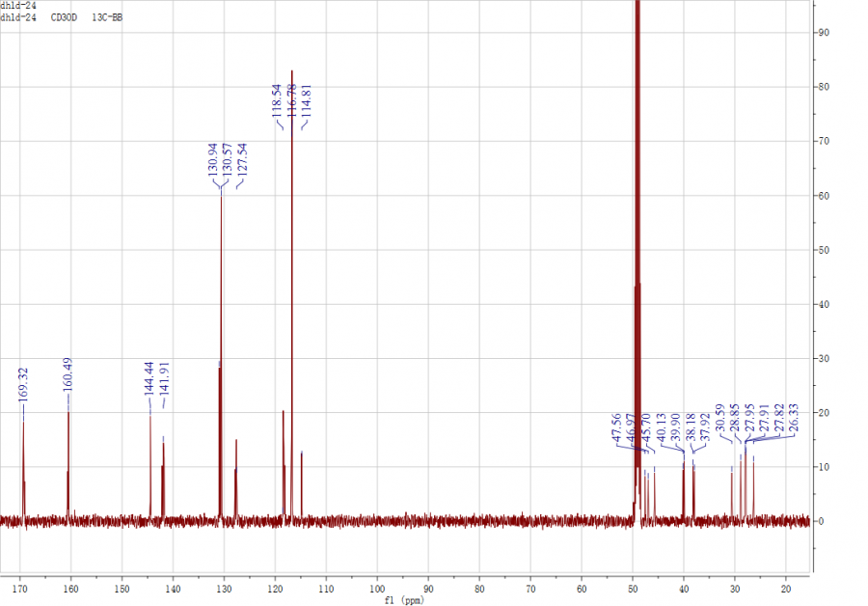Click the 0 tick on intensity axis
868x606 pixels.
click(x=822, y=521)
